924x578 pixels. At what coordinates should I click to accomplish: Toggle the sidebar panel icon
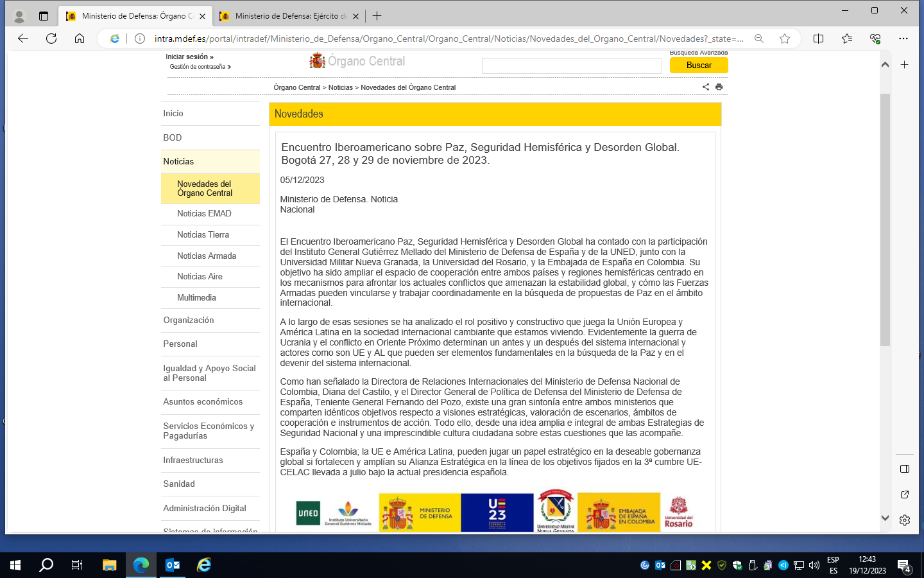(x=905, y=469)
